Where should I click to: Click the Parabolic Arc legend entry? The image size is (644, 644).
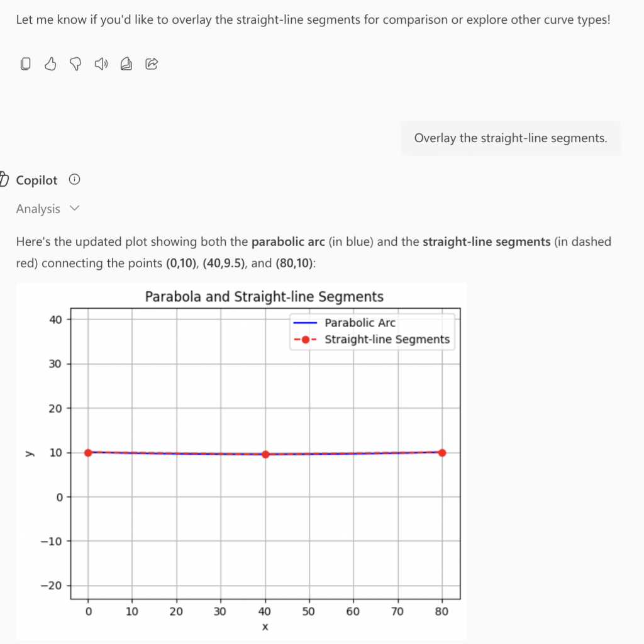click(x=360, y=323)
